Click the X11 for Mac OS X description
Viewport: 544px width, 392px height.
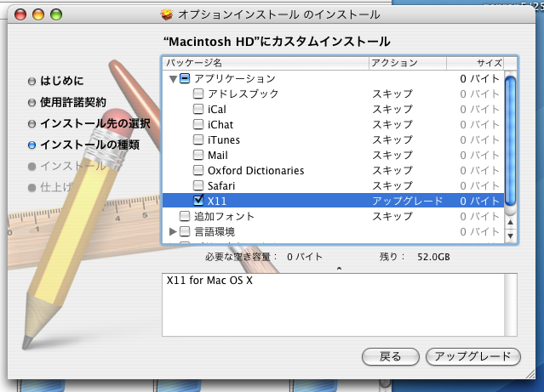[x=209, y=281]
